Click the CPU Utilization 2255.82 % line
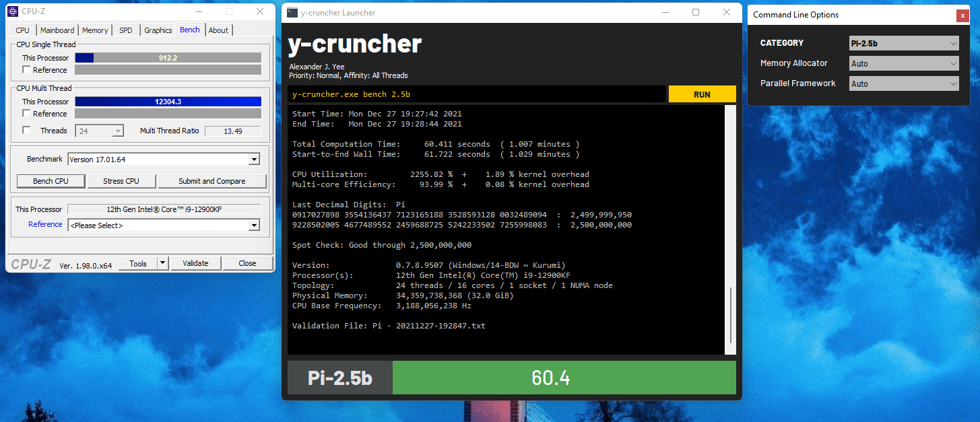 click(x=440, y=174)
